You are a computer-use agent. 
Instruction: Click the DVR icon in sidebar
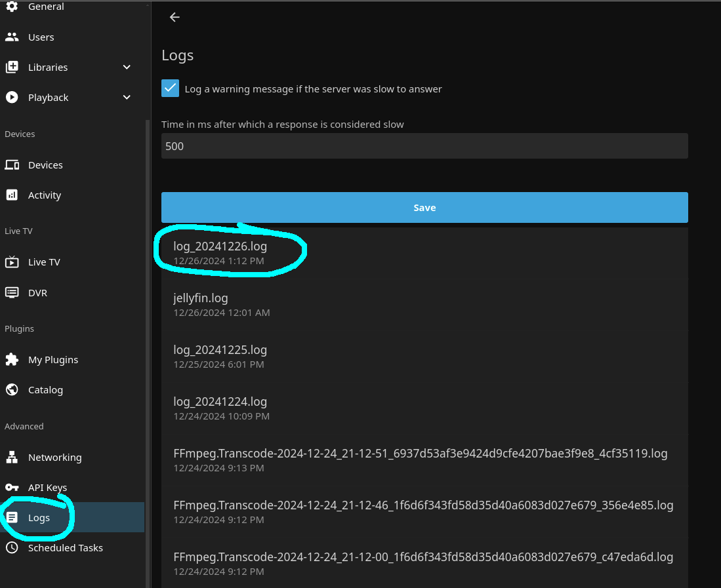12,293
